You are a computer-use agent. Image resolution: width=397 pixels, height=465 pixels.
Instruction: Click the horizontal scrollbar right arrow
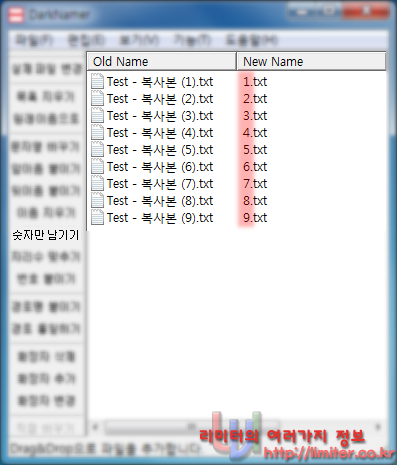(378, 427)
